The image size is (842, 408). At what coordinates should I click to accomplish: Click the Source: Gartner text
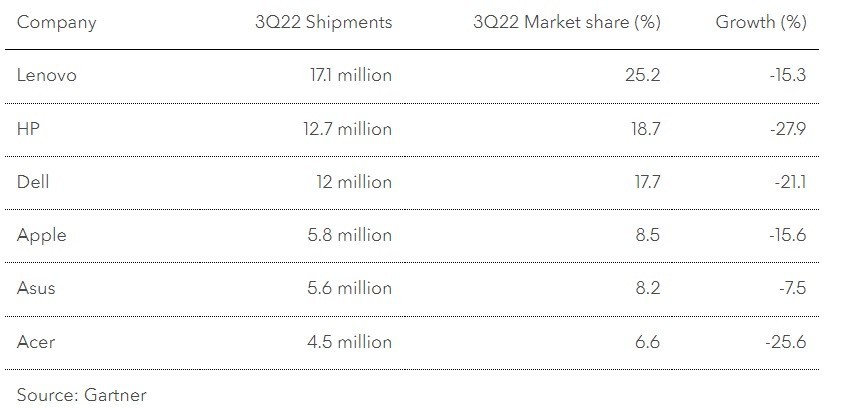81,395
